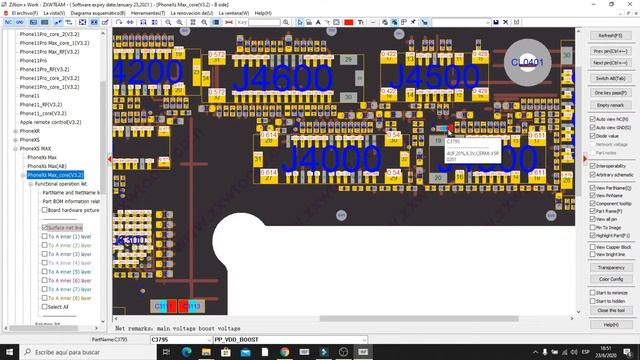Open Microsoft Store from taskbar

pyautogui.click(x=226, y=352)
